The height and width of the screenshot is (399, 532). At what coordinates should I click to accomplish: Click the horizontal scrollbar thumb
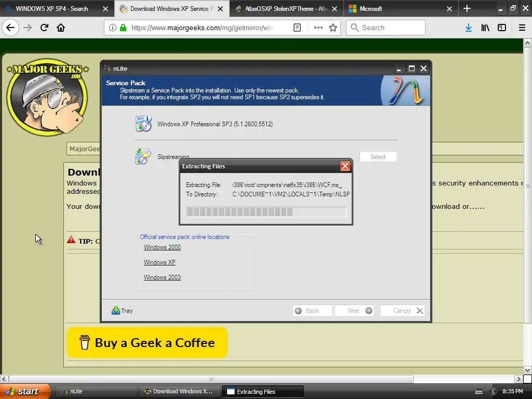click(x=211, y=379)
